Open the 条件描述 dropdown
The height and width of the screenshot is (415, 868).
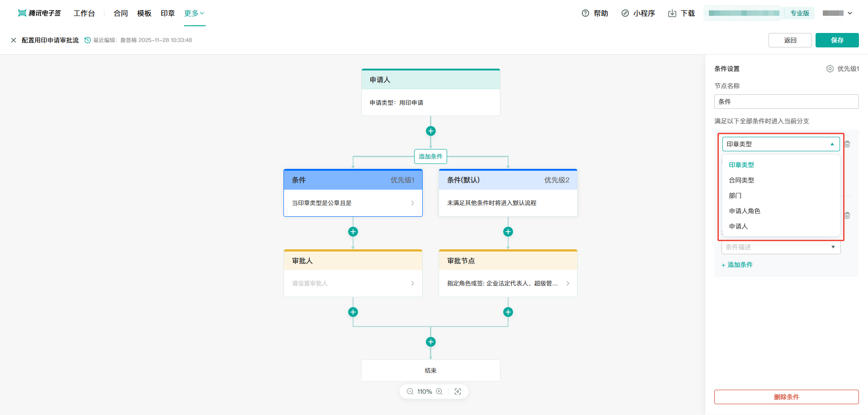(781, 247)
